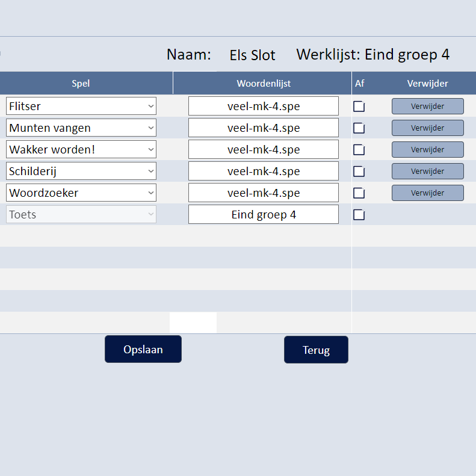
Task: Click Verwijder in the Schilderij row
Action: 427,172
